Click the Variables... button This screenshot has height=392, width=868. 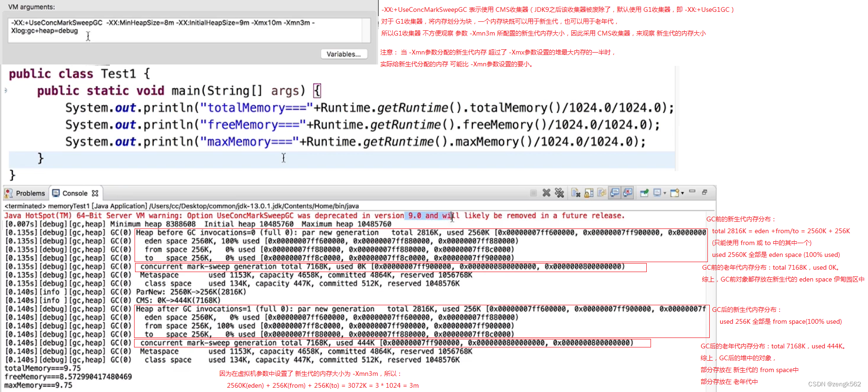pos(344,54)
